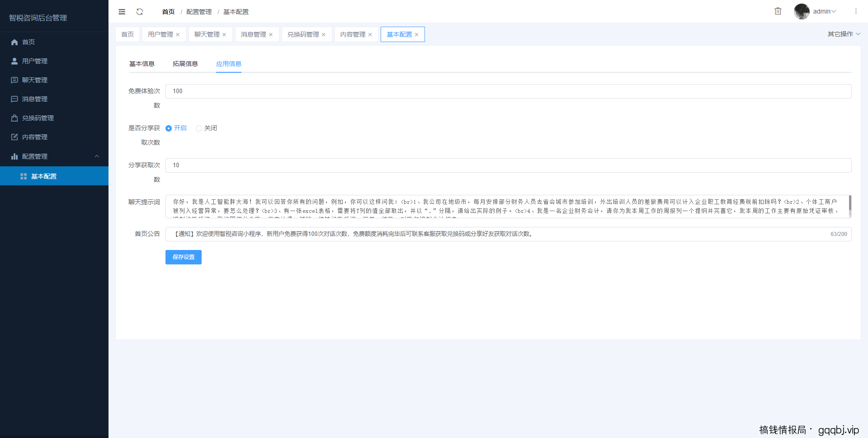Click the 免费体验次数 input field
The height and width of the screenshot is (438, 868).
click(x=508, y=91)
